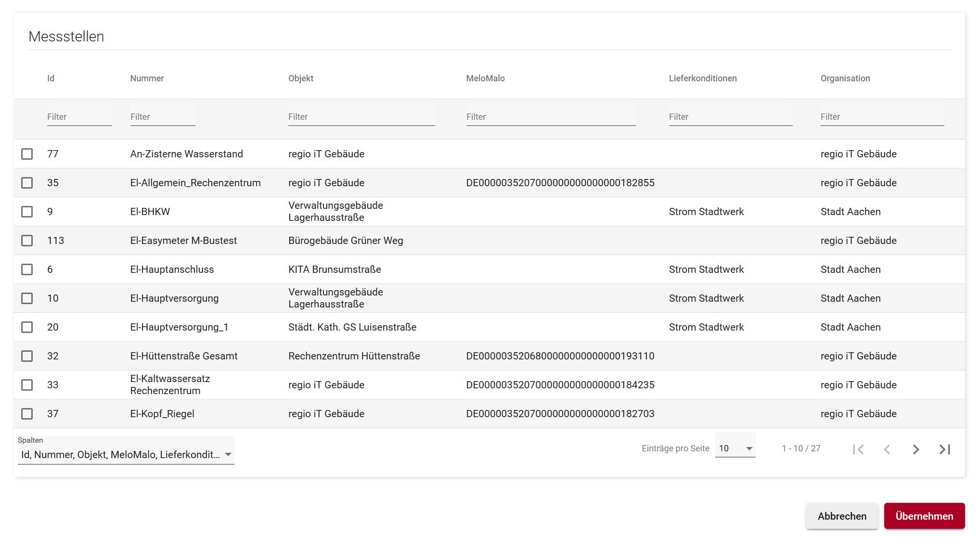The width and height of the screenshot is (980, 537).
Task: Jump to the first page
Action: pyautogui.click(x=858, y=448)
